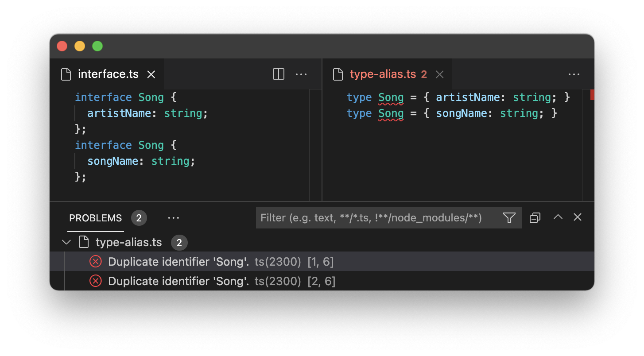
Task: Click the red error marker in overview ruler
Action: (x=593, y=94)
